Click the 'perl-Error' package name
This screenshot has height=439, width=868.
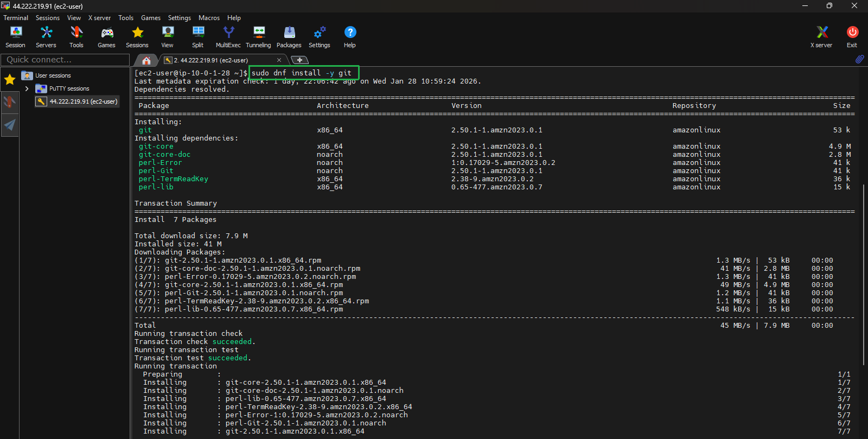[x=161, y=163]
